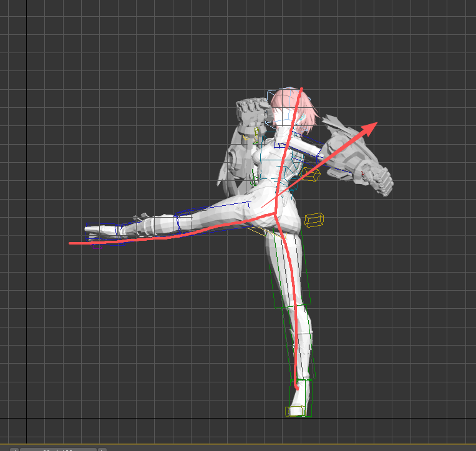The width and height of the screenshot is (476, 451).
Task: Select the extended gauntlet fist on the right
Action: (379, 180)
